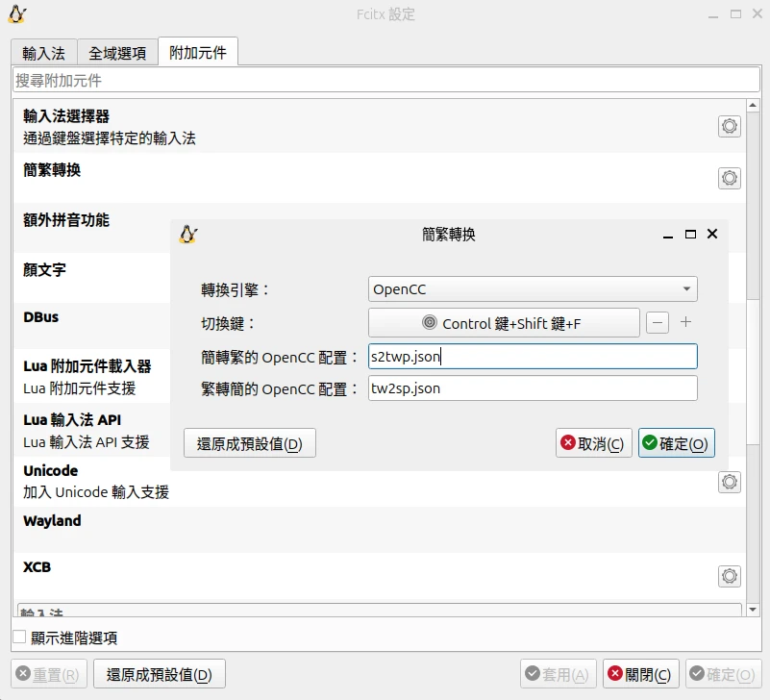Viewport: 770px width, 700px height.
Task: Select the 輸入法選擇器 addon row
Action: click(x=379, y=127)
